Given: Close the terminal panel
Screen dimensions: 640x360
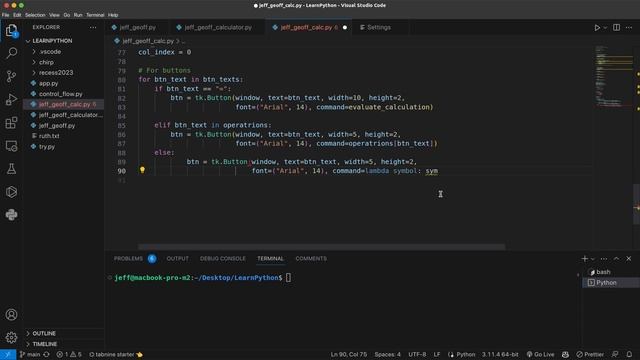Looking at the screenshot, I should 629,259.
